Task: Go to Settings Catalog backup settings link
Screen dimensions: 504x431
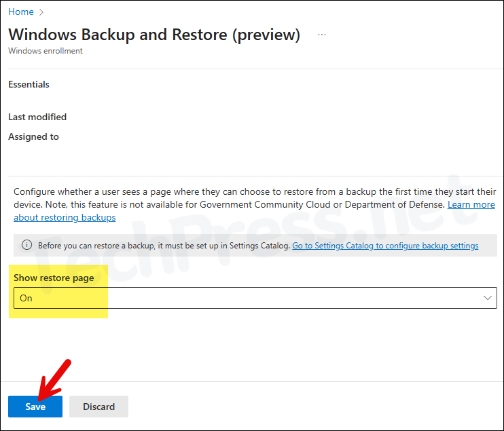Action: (385, 246)
